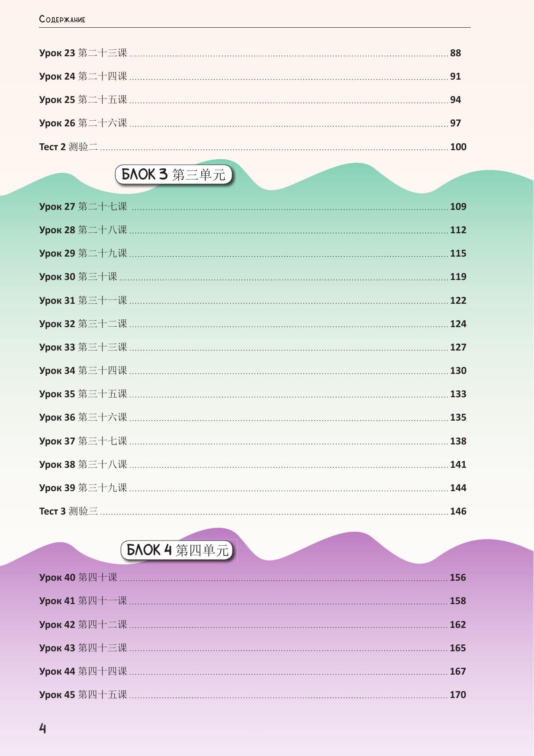Viewport: 534px width, 756px height.
Task: Click page number 165
Action: [x=458, y=648]
